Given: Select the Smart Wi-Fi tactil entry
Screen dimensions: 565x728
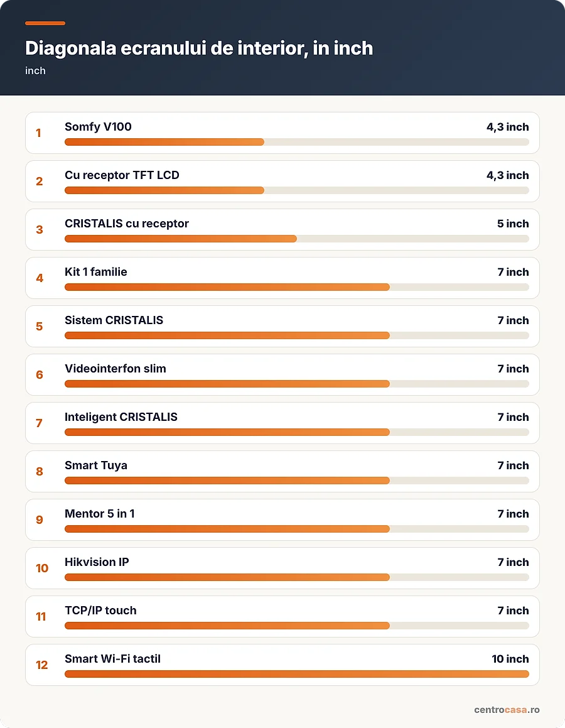Looking at the screenshot, I should 282,665.
